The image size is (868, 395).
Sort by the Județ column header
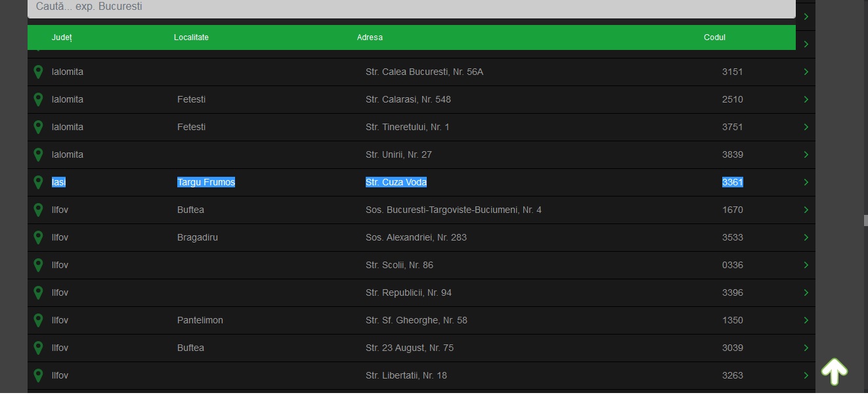[x=62, y=37]
